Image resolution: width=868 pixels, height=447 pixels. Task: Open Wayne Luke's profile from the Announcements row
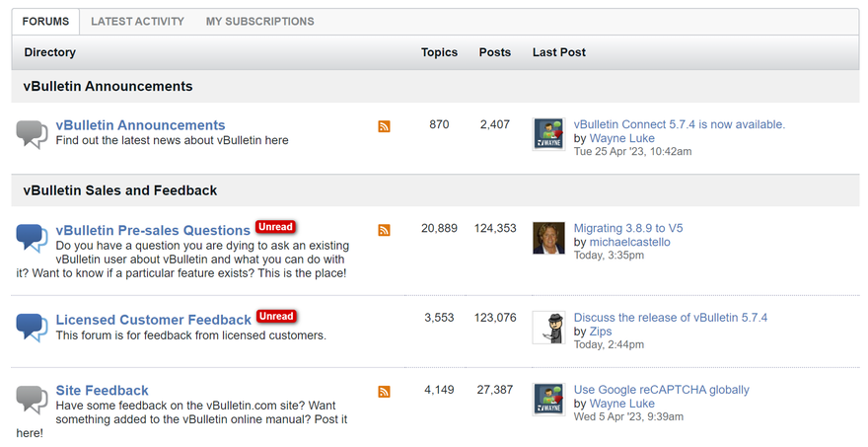621,138
